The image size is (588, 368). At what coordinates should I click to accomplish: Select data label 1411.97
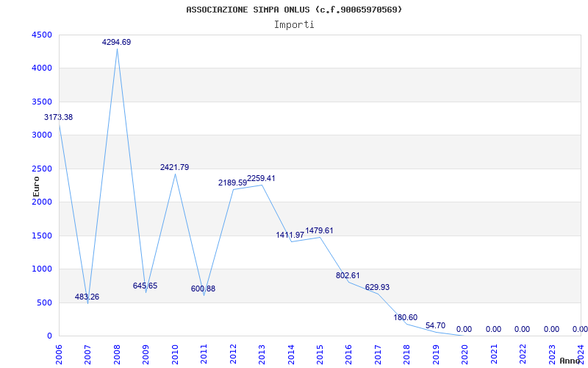tap(290, 235)
